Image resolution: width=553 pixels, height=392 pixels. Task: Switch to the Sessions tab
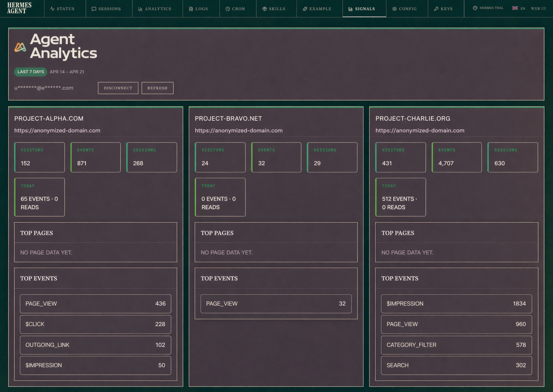point(109,9)
